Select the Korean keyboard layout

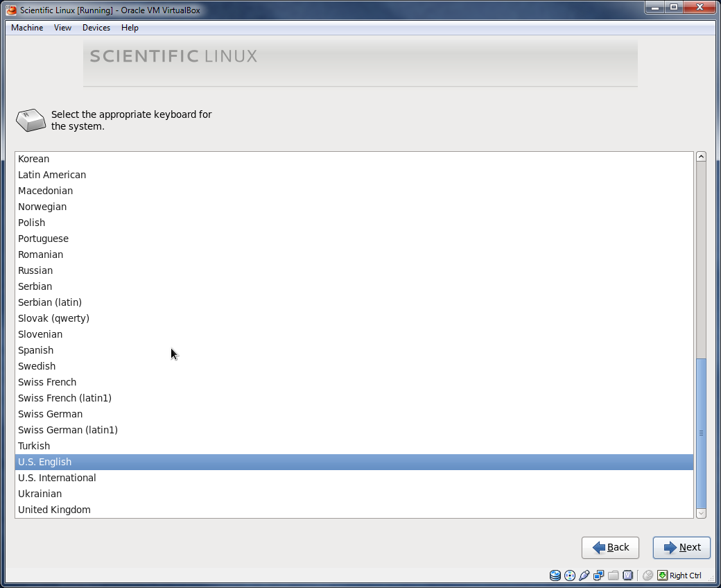pos(354,159)
